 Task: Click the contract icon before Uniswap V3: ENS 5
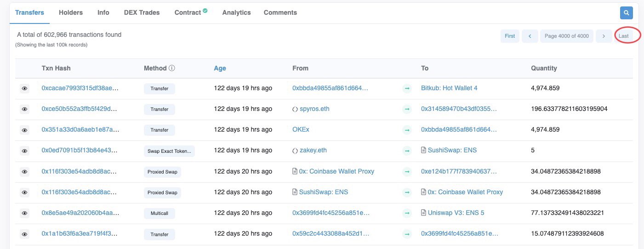coord(424,213)
